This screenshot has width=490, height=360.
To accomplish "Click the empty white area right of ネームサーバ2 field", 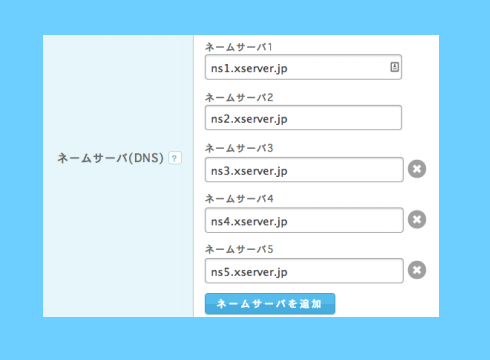I will (420, 118).
